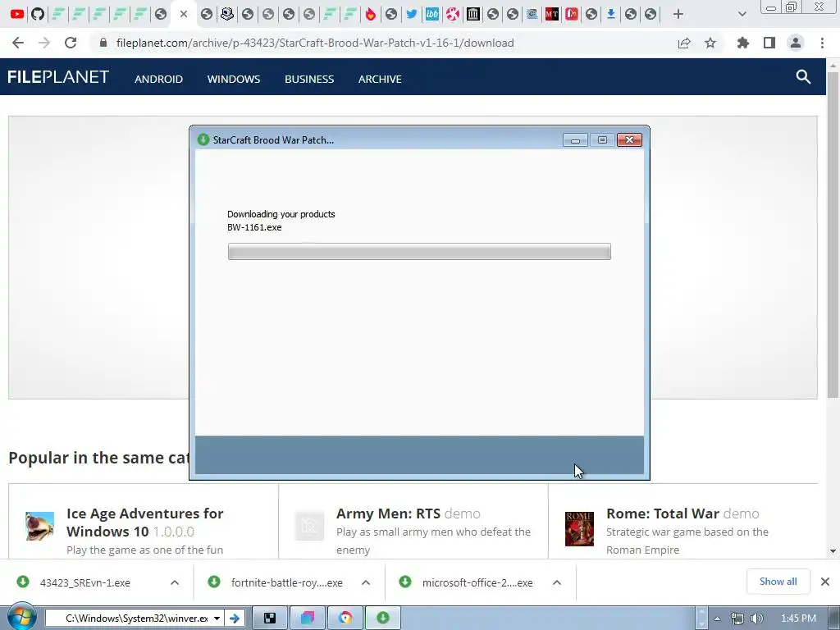Go to FilePlanet home logo
The width and height of the screenshot is (840, 630).
58,77
